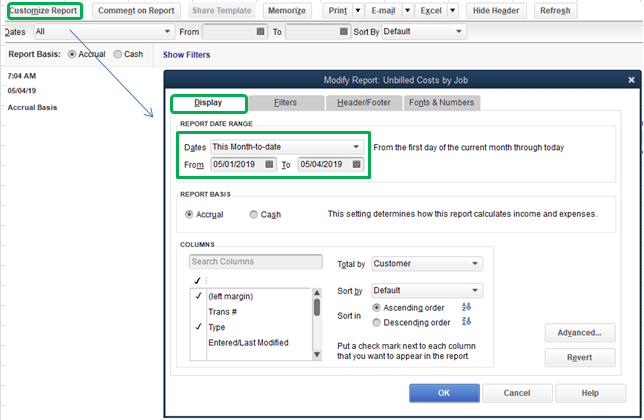Confirm changes with the OK button

point(444,393)
